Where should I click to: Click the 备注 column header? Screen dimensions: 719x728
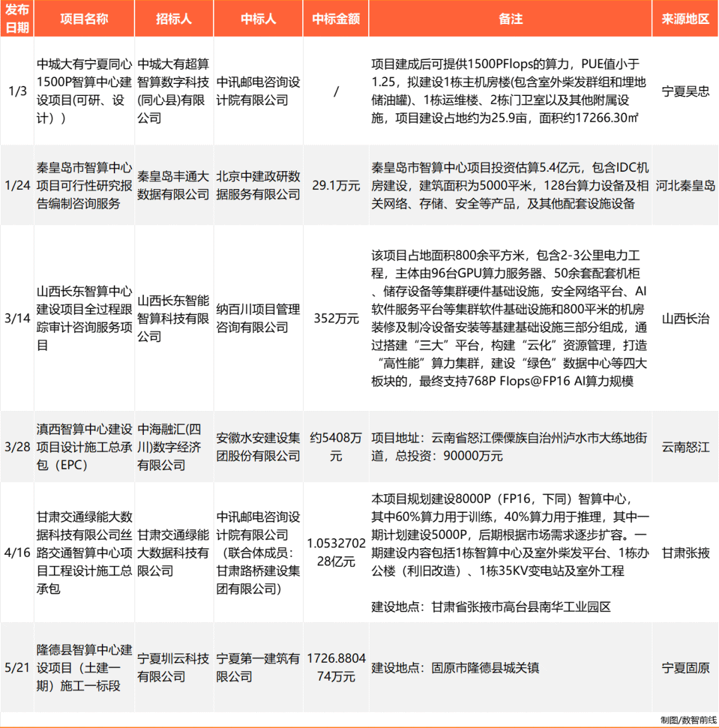pyautogui.click(x=511, y=19)
